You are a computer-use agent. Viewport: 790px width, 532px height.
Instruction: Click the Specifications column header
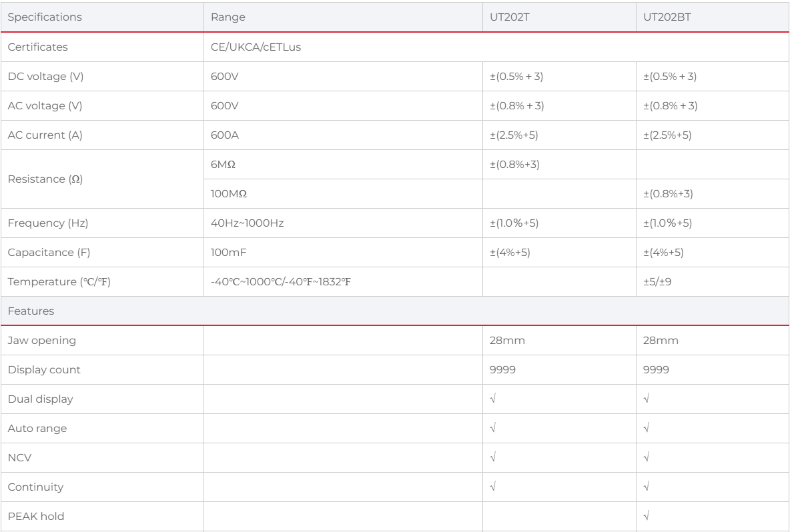(44, 17)
